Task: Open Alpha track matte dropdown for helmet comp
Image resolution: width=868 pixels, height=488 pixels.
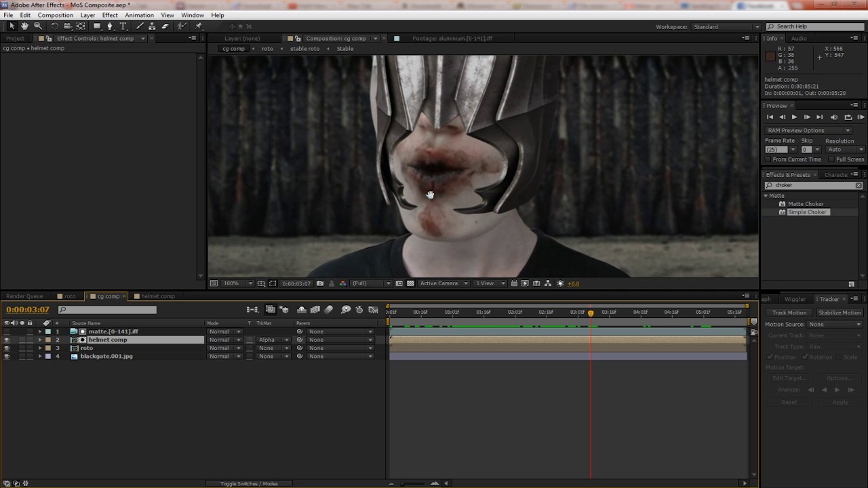Action: pos(273,340)
